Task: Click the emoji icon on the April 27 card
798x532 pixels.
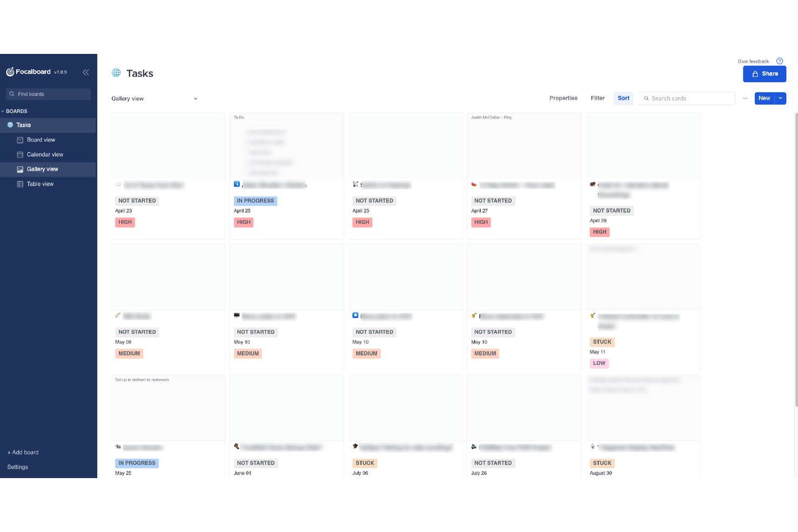Action: [474, 184]
